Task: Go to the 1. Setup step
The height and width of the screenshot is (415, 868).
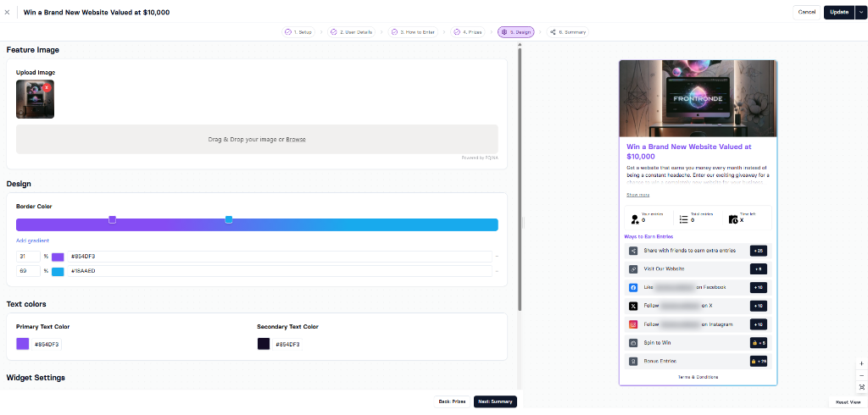Action: click(298, 32)
